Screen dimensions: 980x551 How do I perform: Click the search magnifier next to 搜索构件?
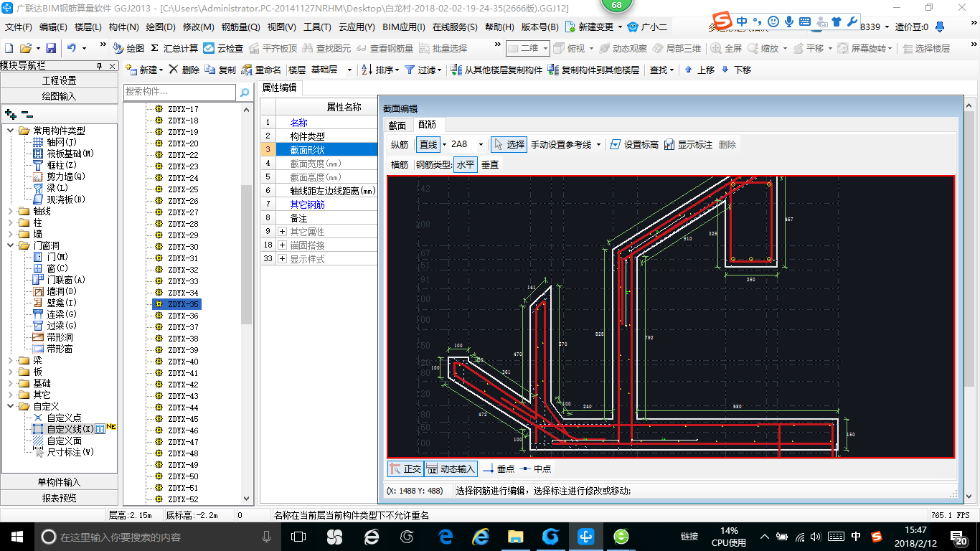pos(245,93)
